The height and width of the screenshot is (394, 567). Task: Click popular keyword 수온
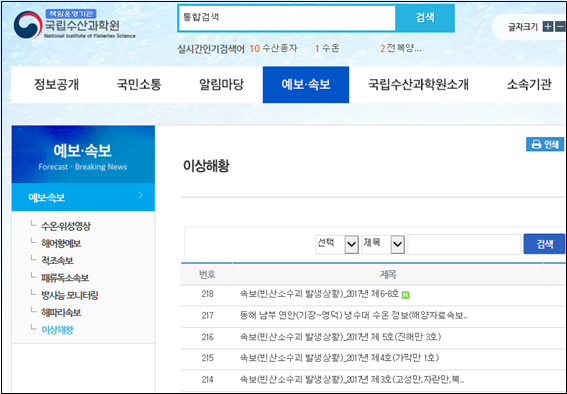coord(331,48)
